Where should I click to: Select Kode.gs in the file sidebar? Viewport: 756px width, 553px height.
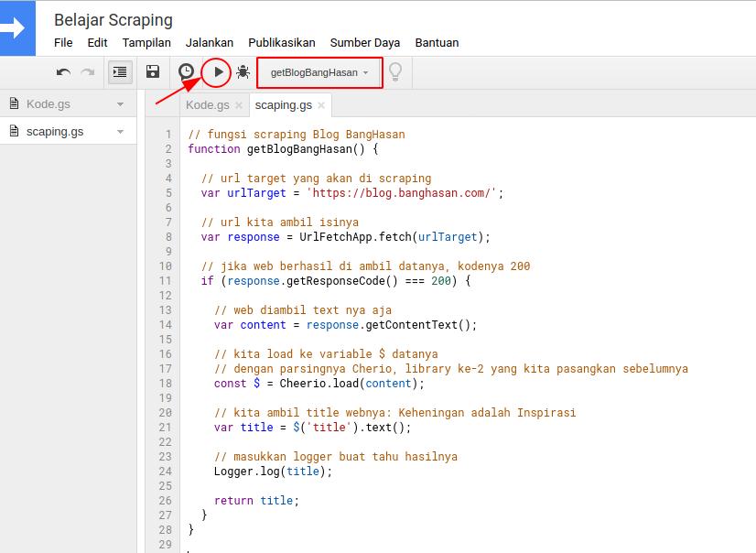click(48, 104)
